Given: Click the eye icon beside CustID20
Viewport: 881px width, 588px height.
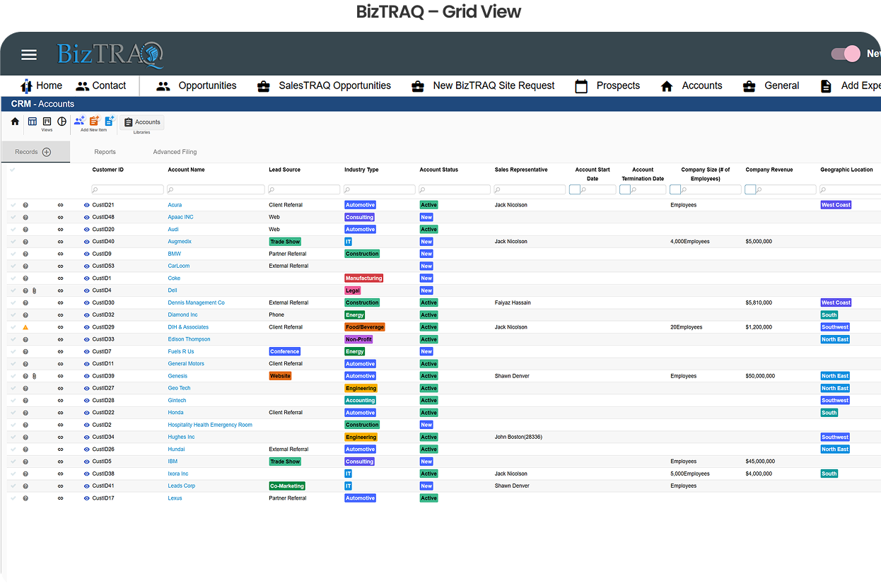Looking at the screenshot, I should (87, 230).
